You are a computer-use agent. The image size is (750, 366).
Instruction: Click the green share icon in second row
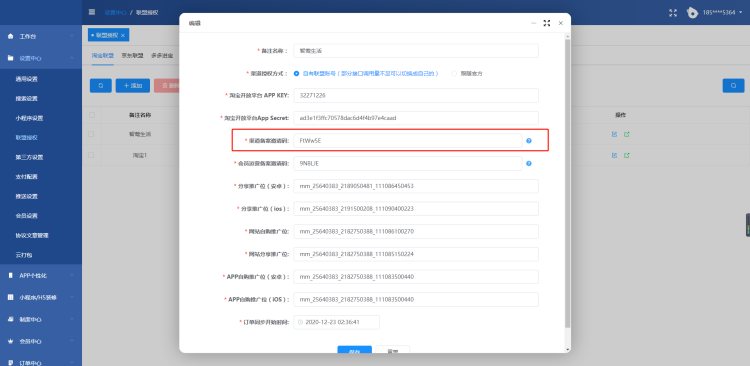click(x=627, y=155)
